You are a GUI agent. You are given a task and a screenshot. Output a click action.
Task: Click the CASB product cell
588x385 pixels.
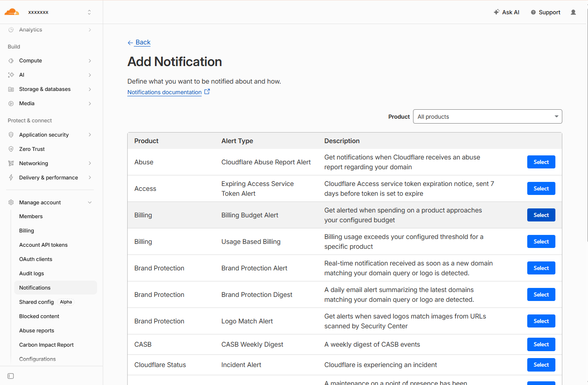pos(143,344)
